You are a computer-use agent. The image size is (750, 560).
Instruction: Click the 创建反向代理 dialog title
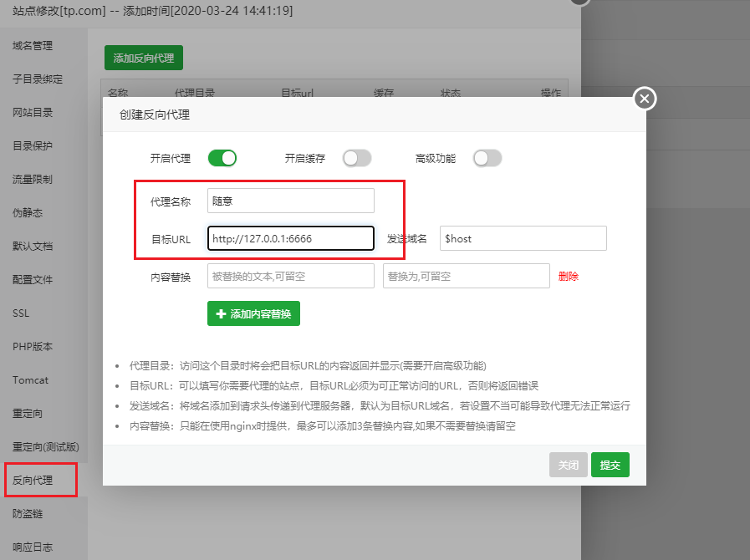pos(155,115)
